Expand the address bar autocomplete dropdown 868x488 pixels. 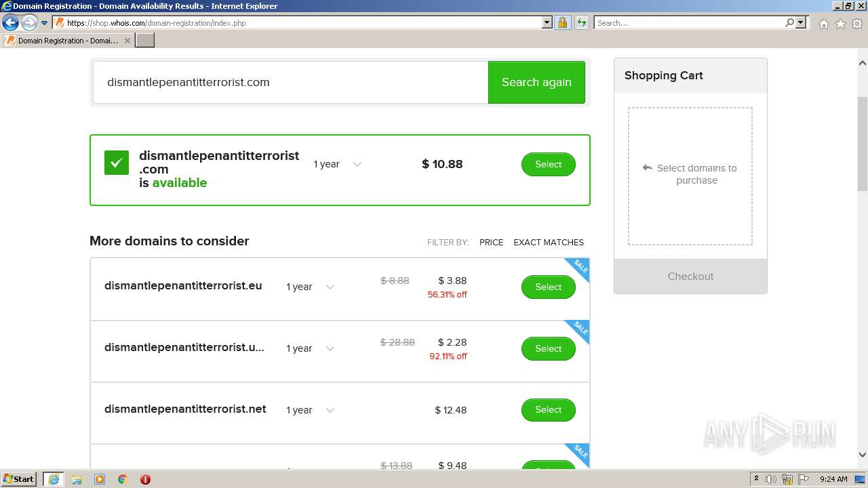coord(547,22)
